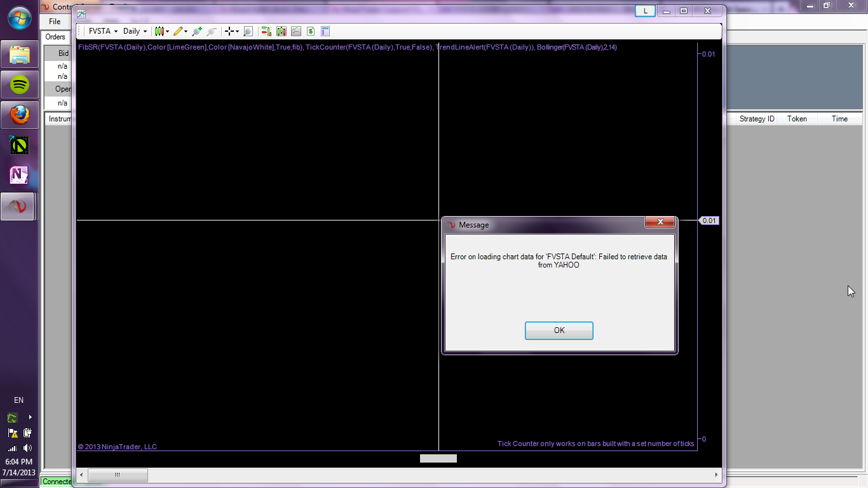Click the '© 2013 NinjaTrader, LLC' text
Screen dimensions: 868x488
point(118,447)
